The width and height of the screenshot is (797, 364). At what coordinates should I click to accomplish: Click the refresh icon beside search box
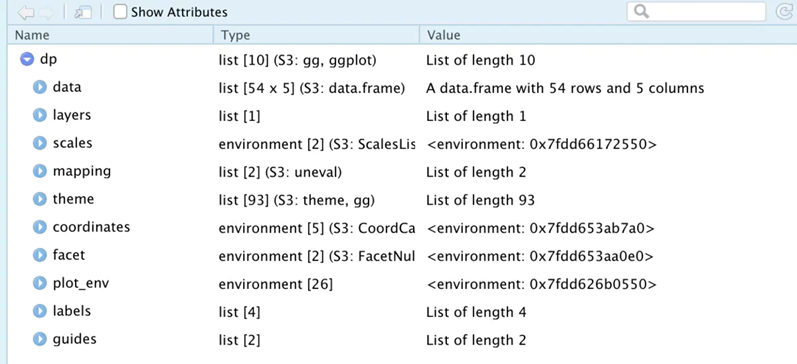point(785,12)
